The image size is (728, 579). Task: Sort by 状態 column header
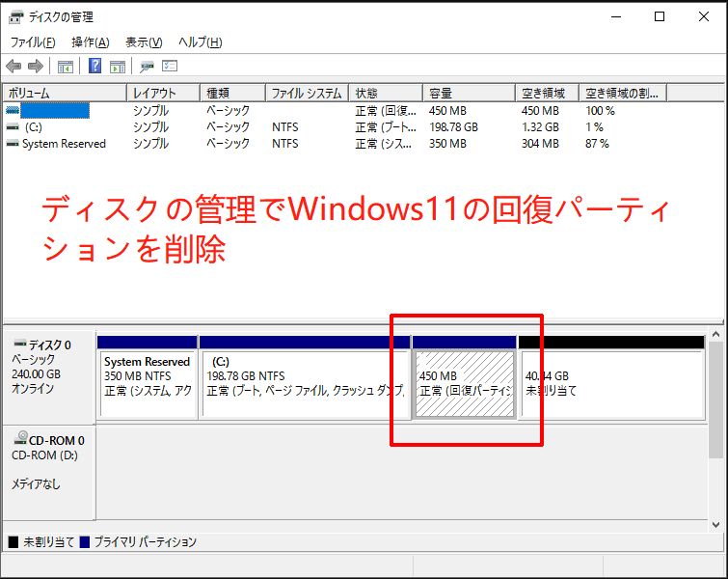387,93
